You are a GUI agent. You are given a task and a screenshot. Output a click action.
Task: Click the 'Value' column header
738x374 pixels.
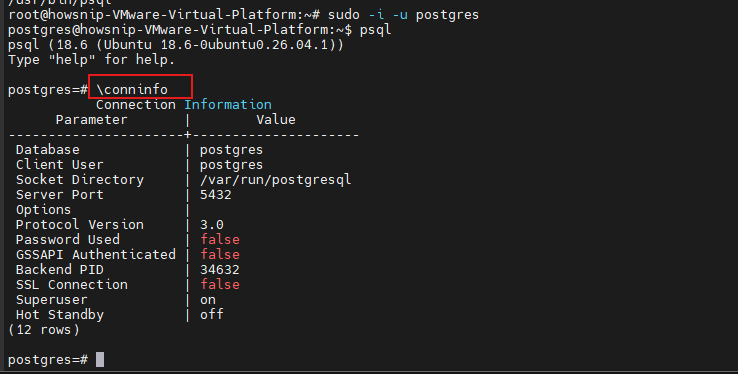(276, 119)
